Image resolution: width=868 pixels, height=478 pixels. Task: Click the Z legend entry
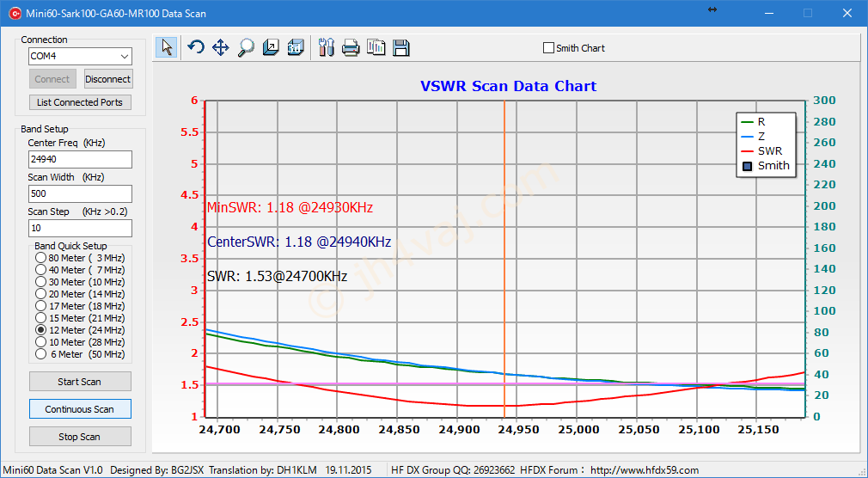(x=753, y=136)
